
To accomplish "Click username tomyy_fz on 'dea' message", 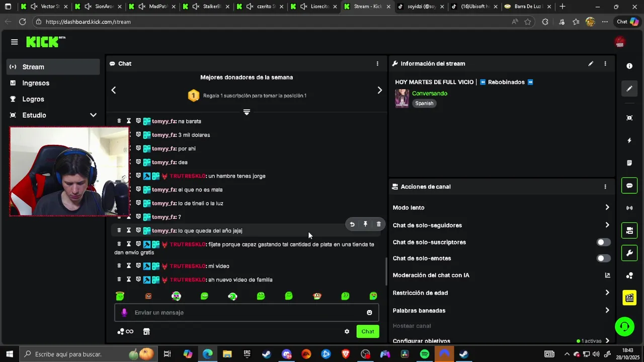I will [x=164, y=162].
